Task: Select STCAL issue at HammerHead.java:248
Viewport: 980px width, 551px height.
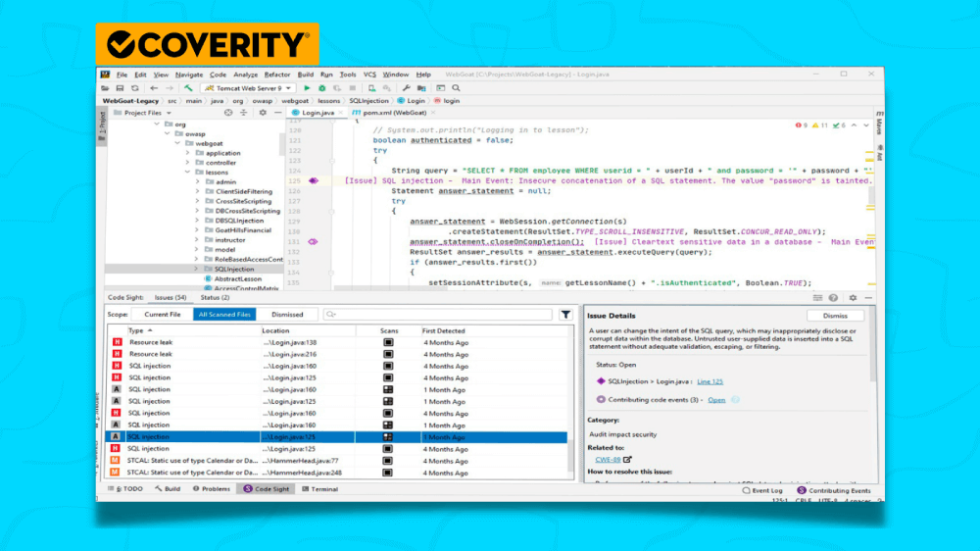Action: point(338,473)
